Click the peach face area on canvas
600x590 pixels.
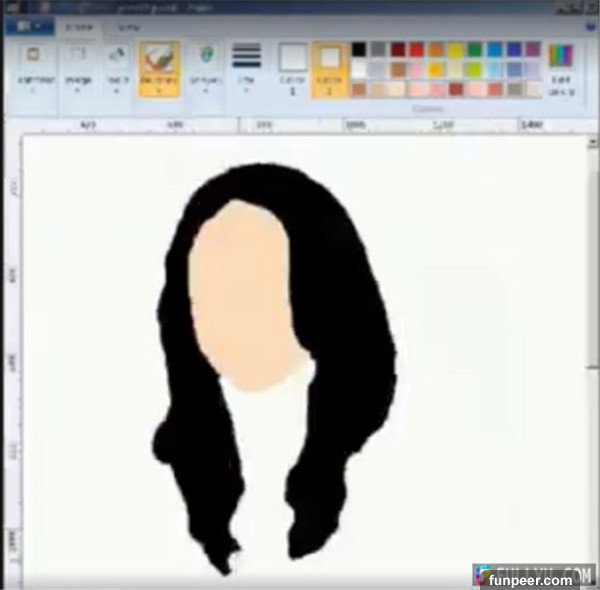coord(240,300)
